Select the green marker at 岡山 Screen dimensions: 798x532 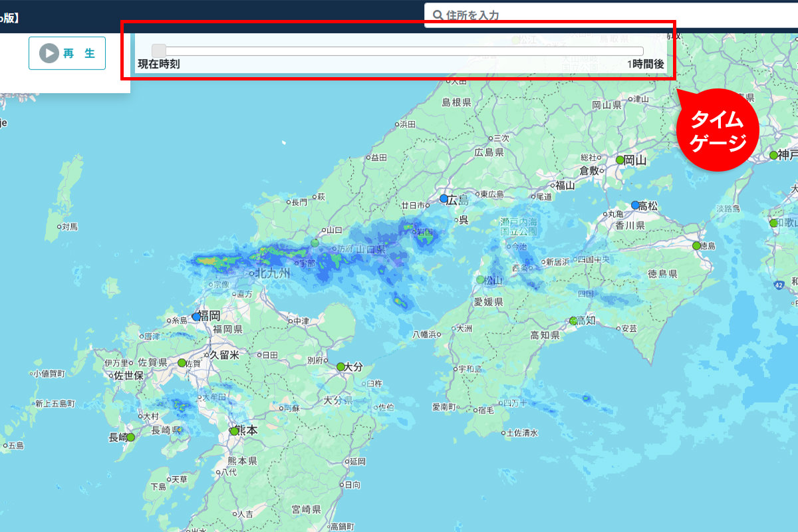click(x=620, y=160)
